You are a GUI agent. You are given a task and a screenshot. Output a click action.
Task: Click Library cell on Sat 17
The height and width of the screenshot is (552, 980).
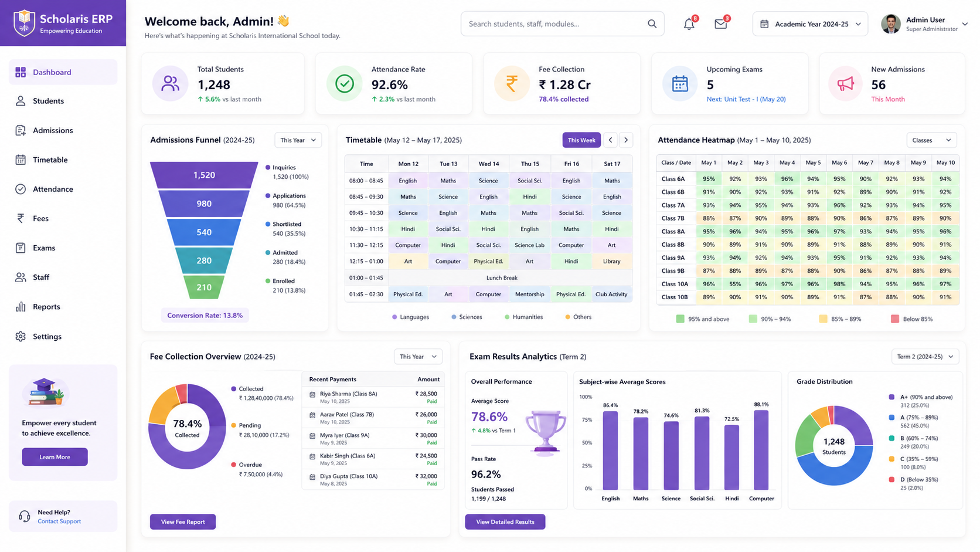pos(611,262)
